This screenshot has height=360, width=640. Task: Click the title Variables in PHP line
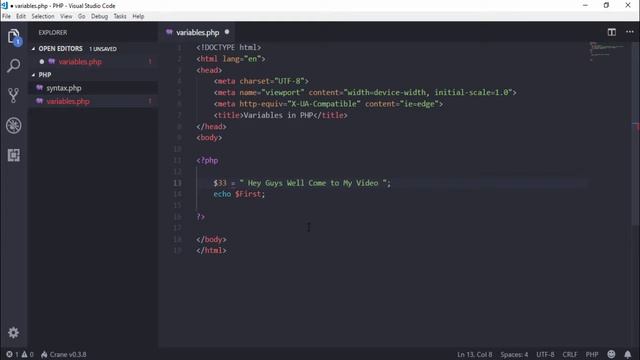[280, 115]
